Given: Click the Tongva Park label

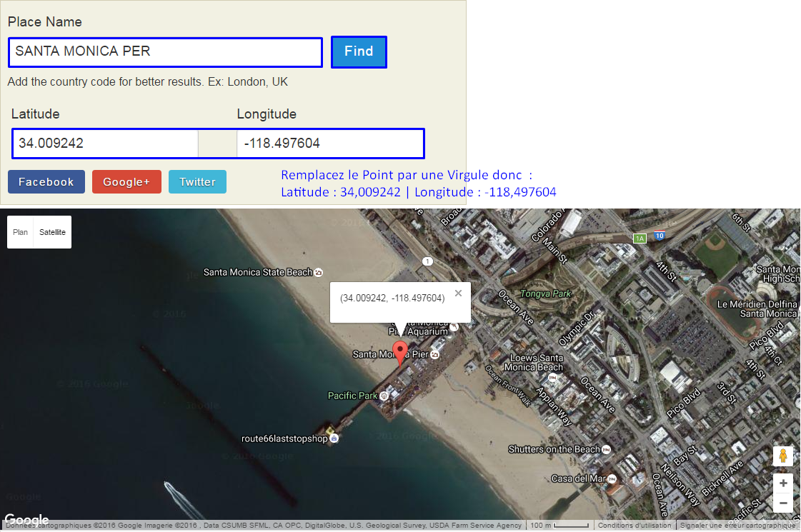Looking at the screenshot, I should (545, 293).
